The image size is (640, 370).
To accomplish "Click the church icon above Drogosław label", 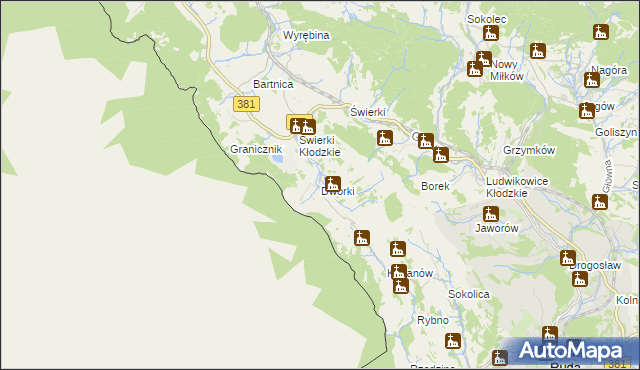I will click(x=568, y=258).
